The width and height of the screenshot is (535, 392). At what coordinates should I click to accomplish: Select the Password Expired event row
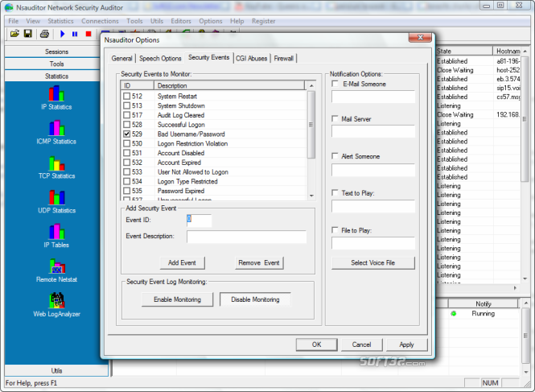[x=213, y=191]
